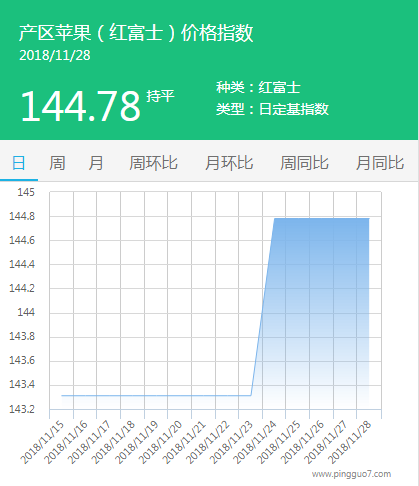Click the y-axis label 144.8
The height and width of the screenshot is (486, 419).
pos(22,216)
